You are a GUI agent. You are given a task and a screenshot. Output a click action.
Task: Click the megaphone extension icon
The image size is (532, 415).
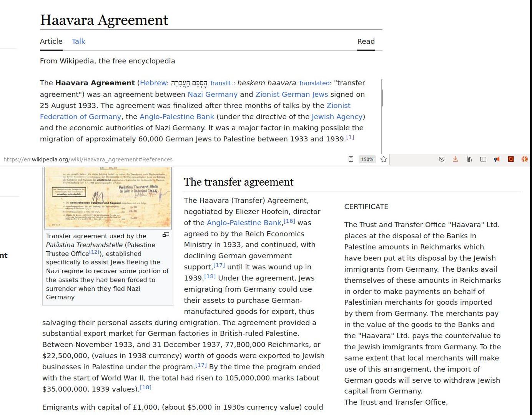coord(497,159)
